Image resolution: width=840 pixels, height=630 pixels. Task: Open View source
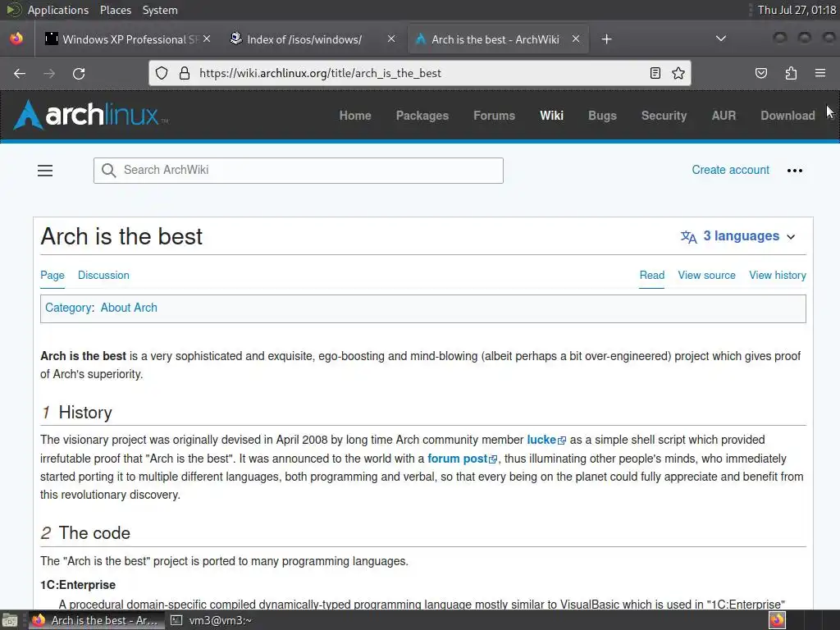pos(706,276)
